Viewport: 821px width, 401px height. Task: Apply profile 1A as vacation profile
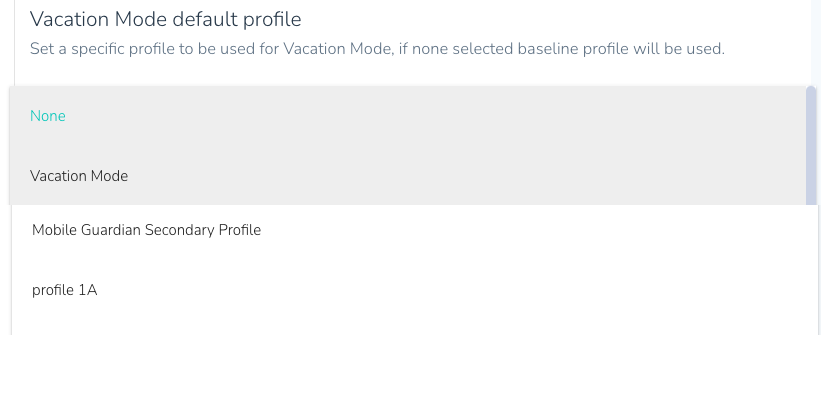(x=64, y=290)
